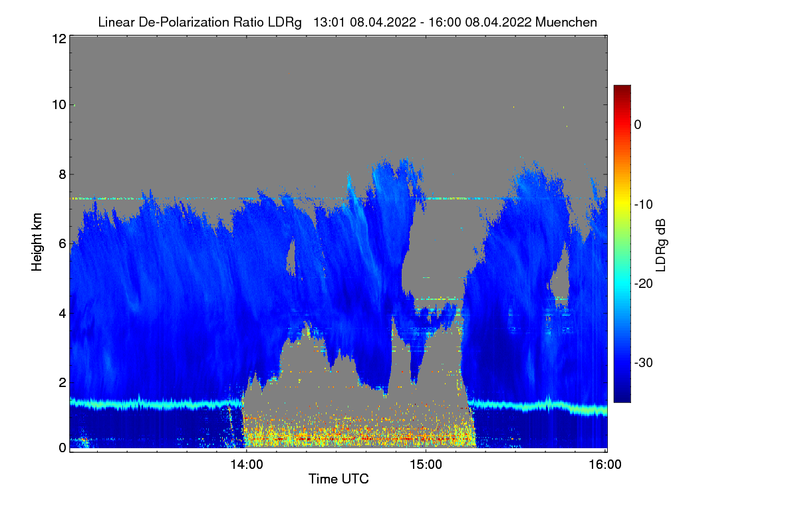This screenshot has height=532, width=798.
Task: Click the '6' height axis label
Action: coord(63,243)
